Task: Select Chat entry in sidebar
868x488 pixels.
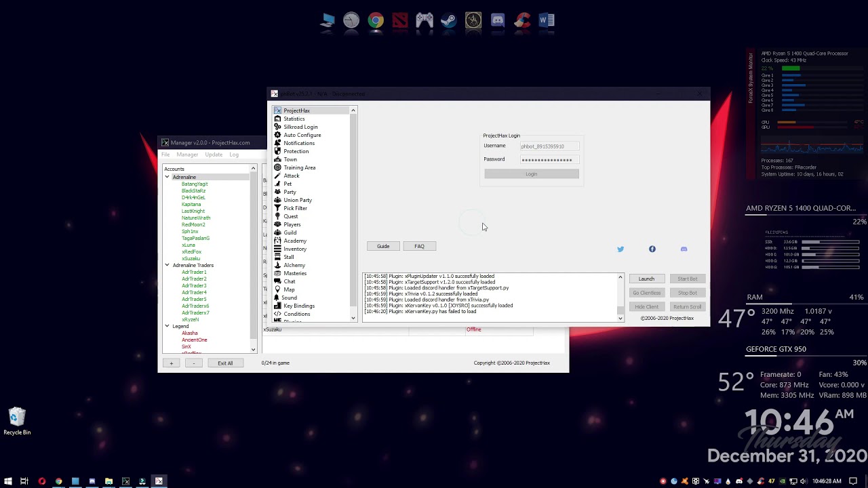Action: point(289,281)
